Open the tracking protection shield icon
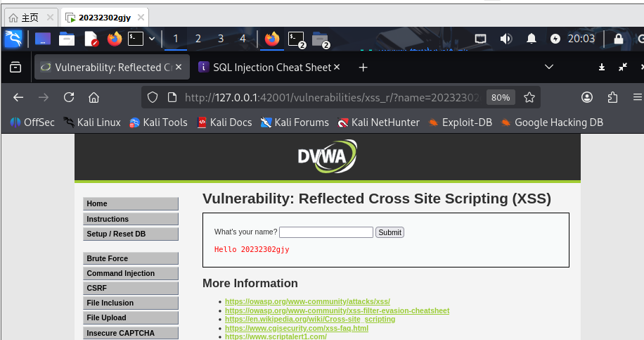 pyautogui.click(x=153, y=97)
